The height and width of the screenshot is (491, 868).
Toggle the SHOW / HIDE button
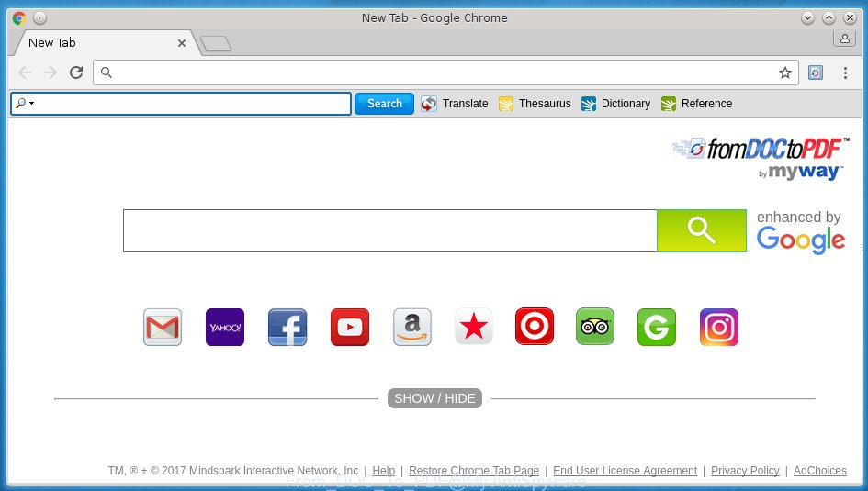434,398
